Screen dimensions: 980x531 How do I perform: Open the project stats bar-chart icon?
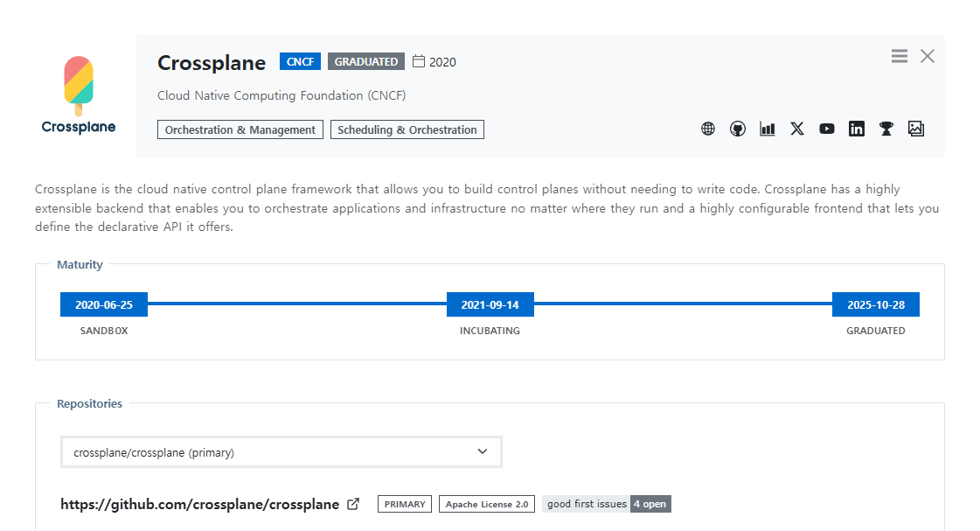[x=767, y=129]
